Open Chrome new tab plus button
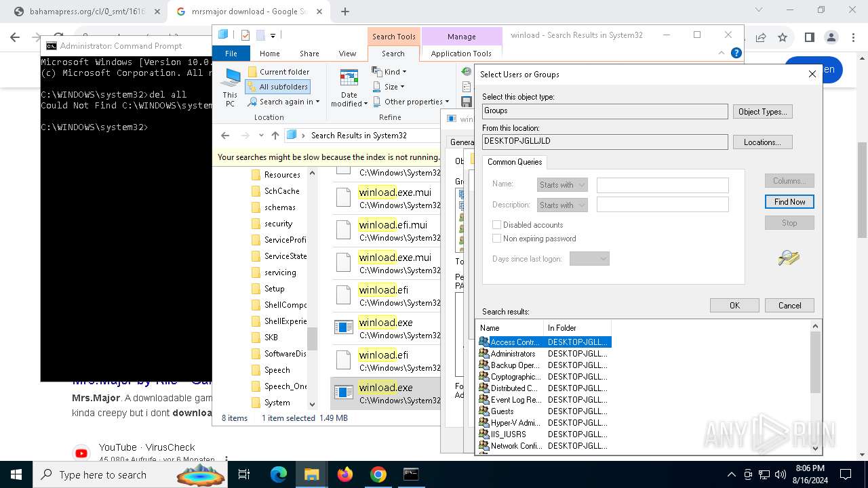This screenshot has width=868, height=488. 345,12
